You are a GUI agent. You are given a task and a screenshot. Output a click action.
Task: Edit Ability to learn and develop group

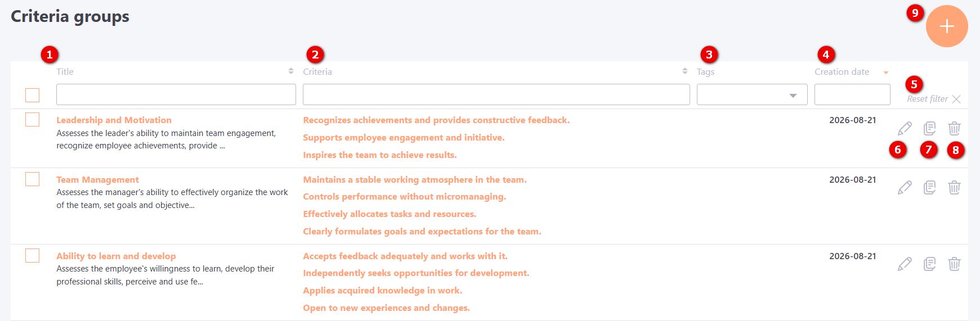click(x=905, y=264)
